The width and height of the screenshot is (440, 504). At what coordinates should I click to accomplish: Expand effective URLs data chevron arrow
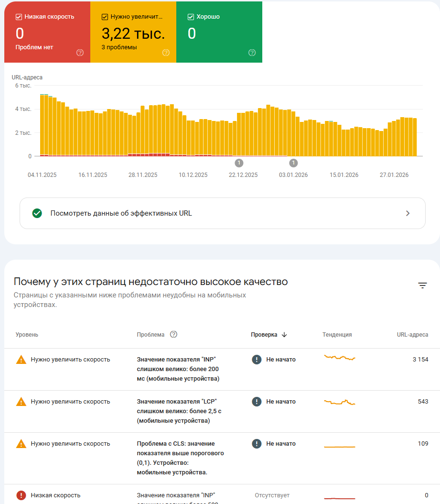[408, 213]
